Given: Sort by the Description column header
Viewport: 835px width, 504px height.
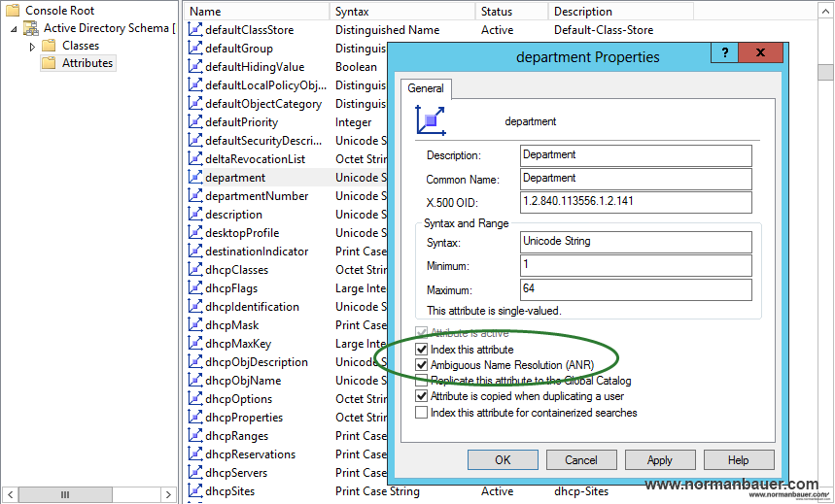Looking at the screenshot, I should click(621, 12).
